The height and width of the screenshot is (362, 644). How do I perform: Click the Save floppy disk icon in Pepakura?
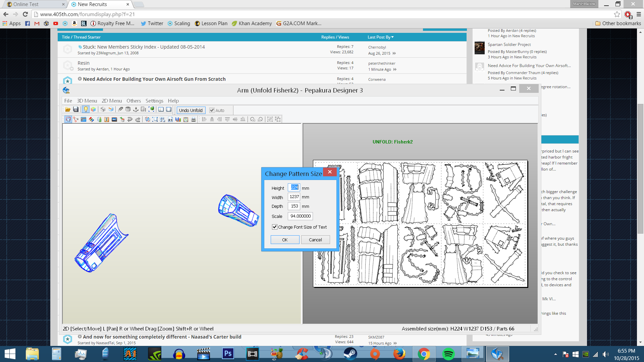(x=76, y=110)
